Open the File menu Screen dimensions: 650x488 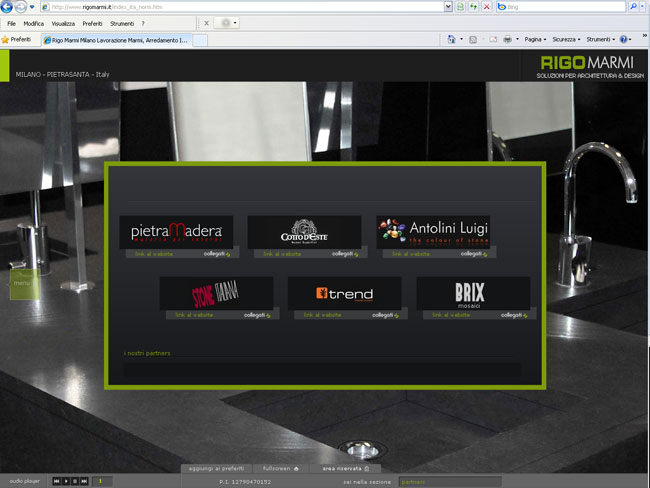[x=11, y=24]
